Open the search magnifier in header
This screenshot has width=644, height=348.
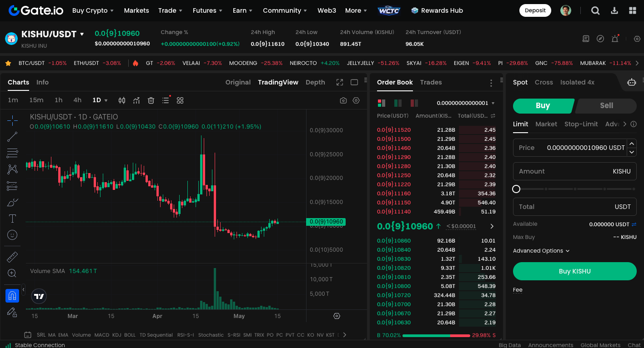[x=595, y=10]
